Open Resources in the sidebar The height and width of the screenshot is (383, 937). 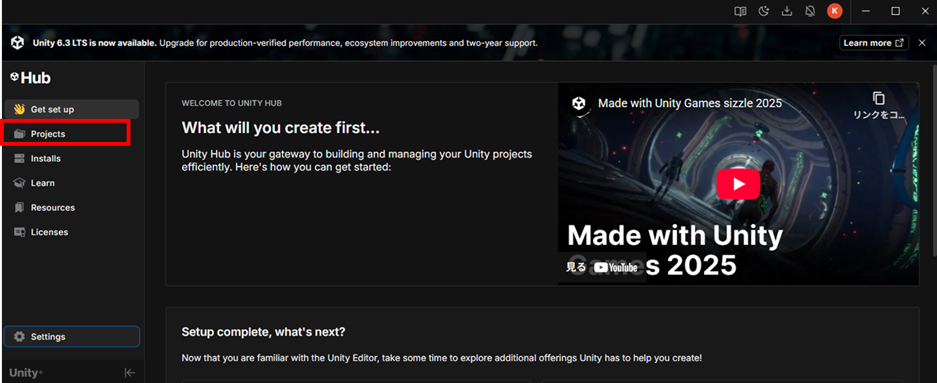(72, 207)
